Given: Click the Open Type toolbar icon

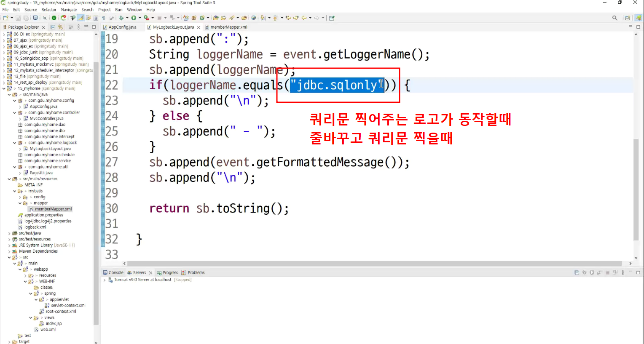Looking at the screenshot, I should 215,18.
